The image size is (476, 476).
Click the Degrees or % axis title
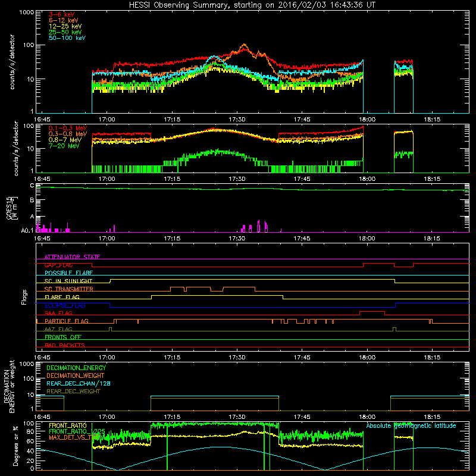[x=15, y=446]
